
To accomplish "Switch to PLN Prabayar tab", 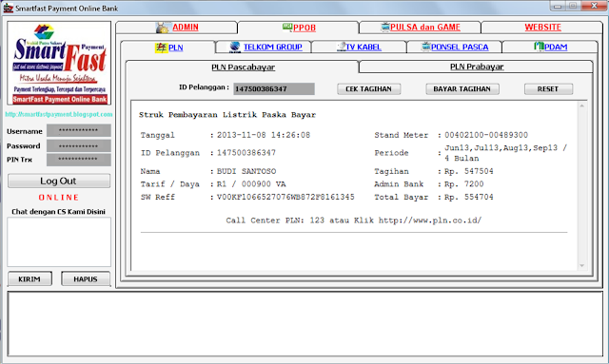I will pos(477,67).
